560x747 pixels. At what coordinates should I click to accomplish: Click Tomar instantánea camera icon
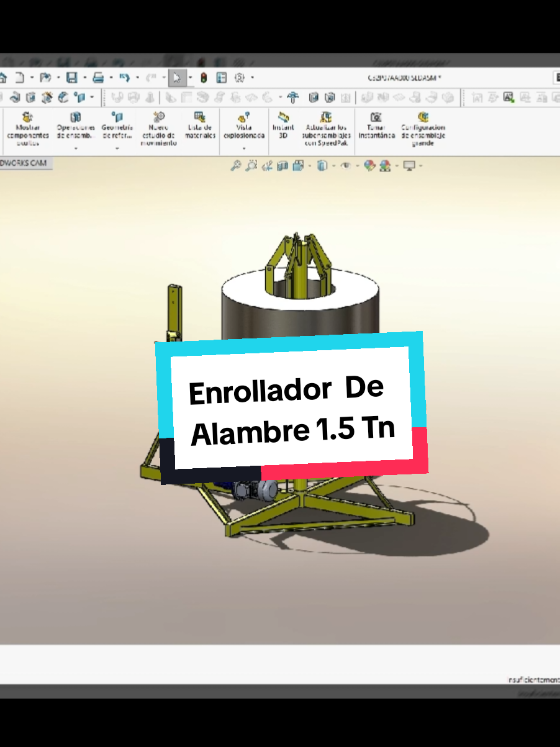point(376,117)
